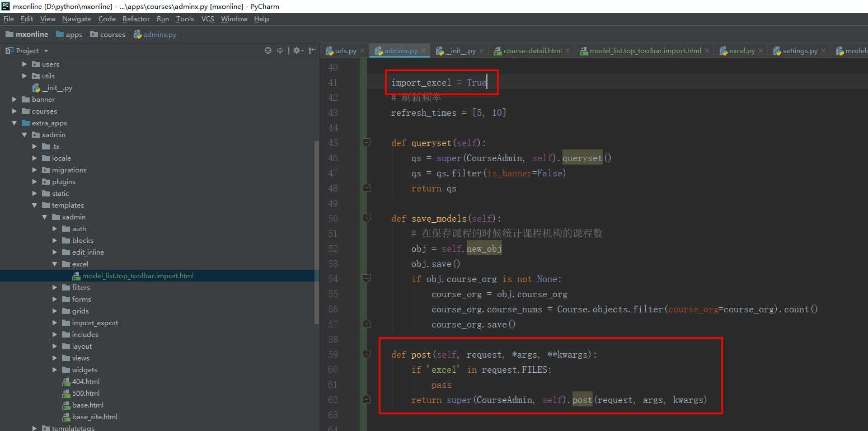Image resolution: width=868 pixels, height=431 pixels.
Task: Collapse the excel folder
Action: 55,264
